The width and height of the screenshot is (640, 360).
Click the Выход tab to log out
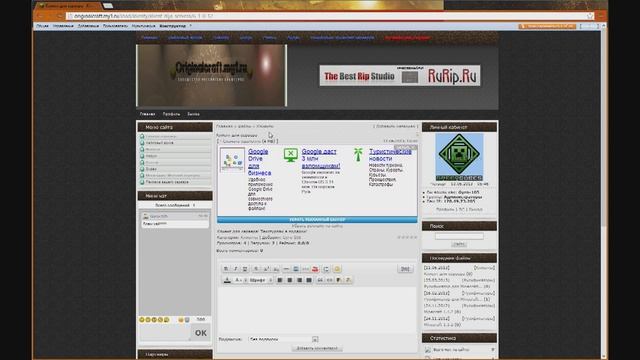tap(193, 114)
